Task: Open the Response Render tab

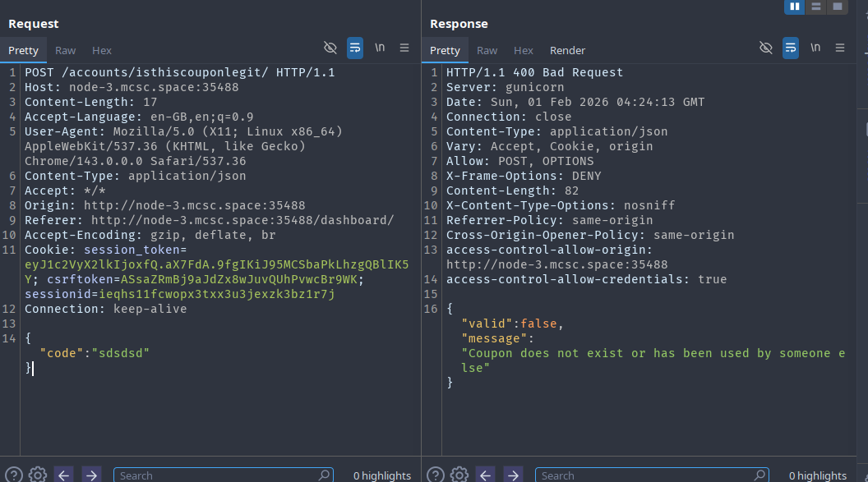Action: pos(567,50)
